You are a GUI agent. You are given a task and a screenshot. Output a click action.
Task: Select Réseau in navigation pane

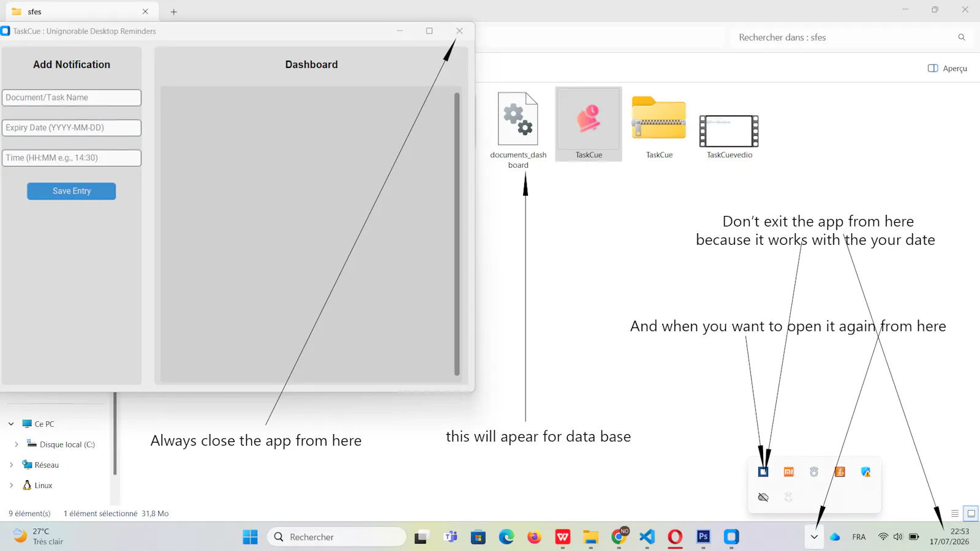tap(40, 465)
